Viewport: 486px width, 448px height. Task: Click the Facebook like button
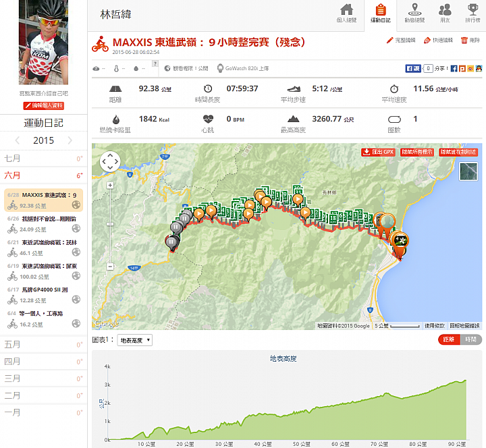click(x=413, y=68)
